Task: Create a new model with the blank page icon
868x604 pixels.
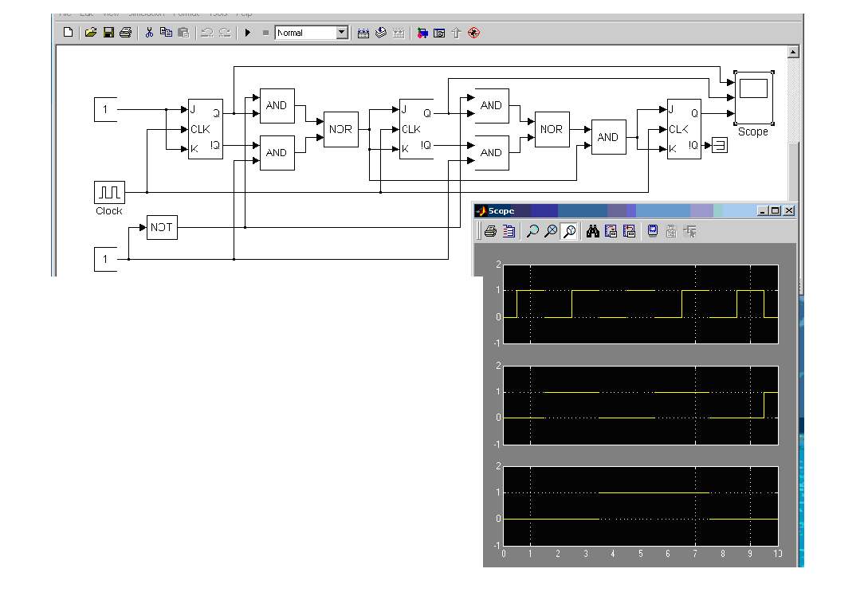Action: point(68,33)
